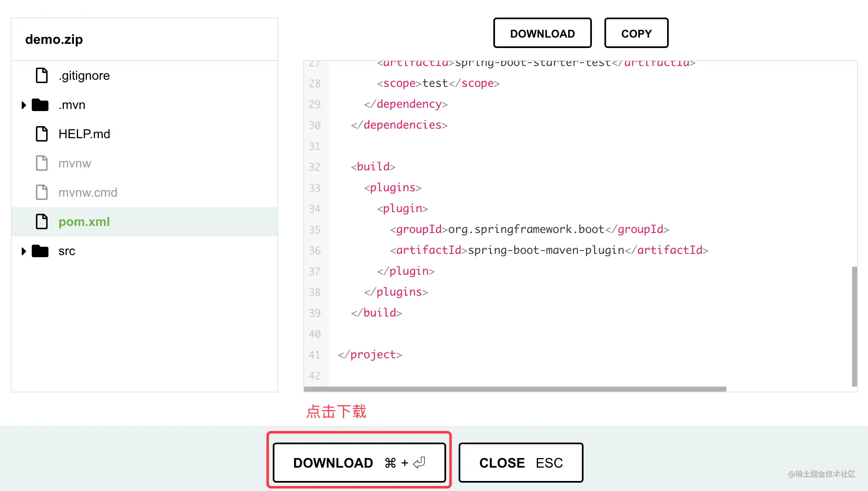The image size is (868, 491).
Task: Click the top DOWNLOAD button
Action: 542,33
